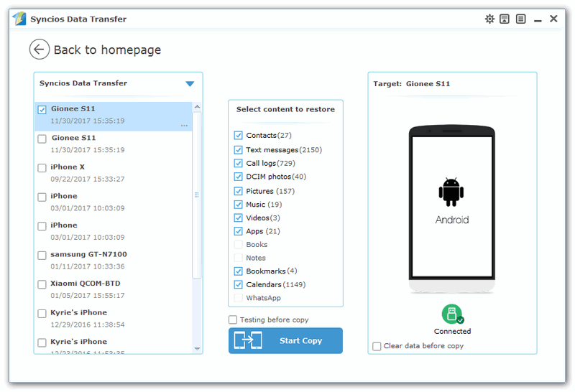Image resolution: width=575 pixels, height=392 pixels.
Task: Uncheck the selected Gionee S11 backup
Action: tap(42, 110)
